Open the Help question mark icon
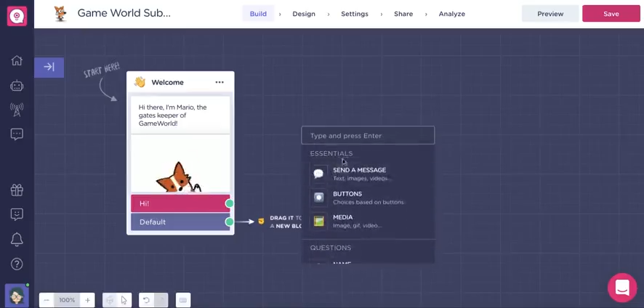Image resolution: width=644 pixels, height=308 pixels. 17,264
